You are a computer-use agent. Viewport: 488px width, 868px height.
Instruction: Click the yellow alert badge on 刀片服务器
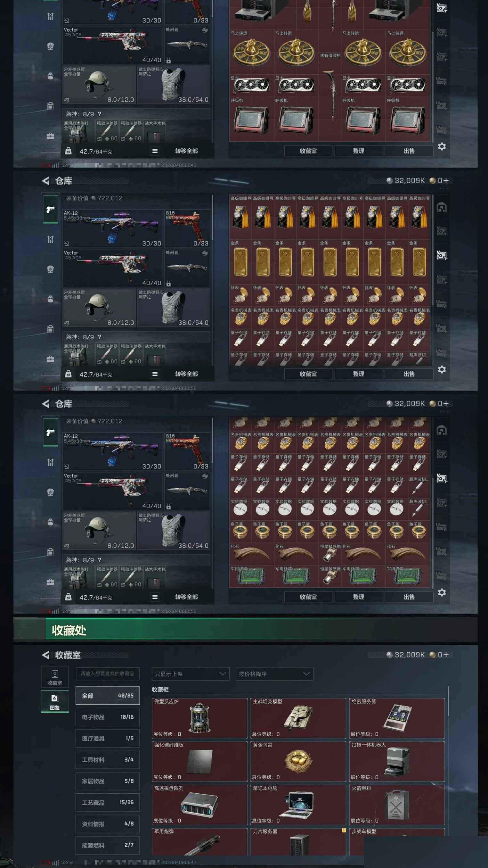[344, 831]
